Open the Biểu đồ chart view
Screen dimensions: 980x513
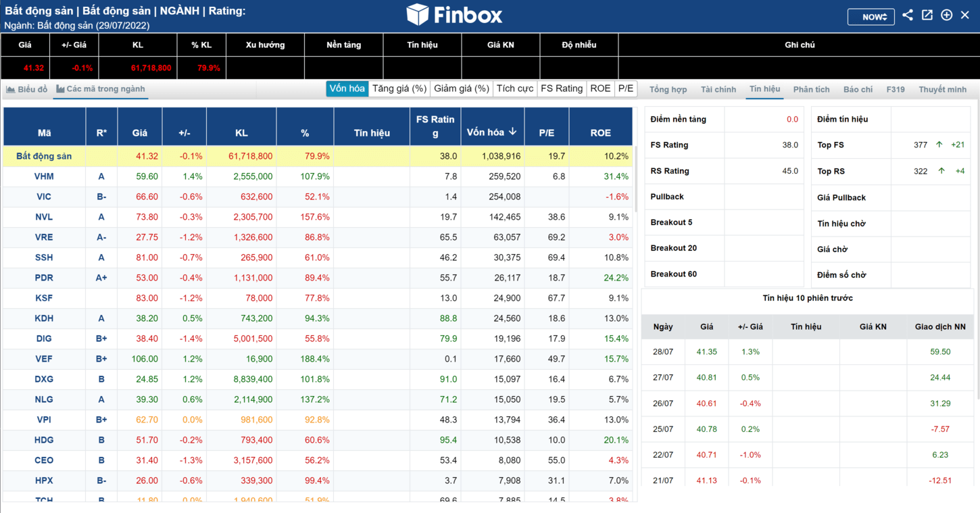[27, 89]
